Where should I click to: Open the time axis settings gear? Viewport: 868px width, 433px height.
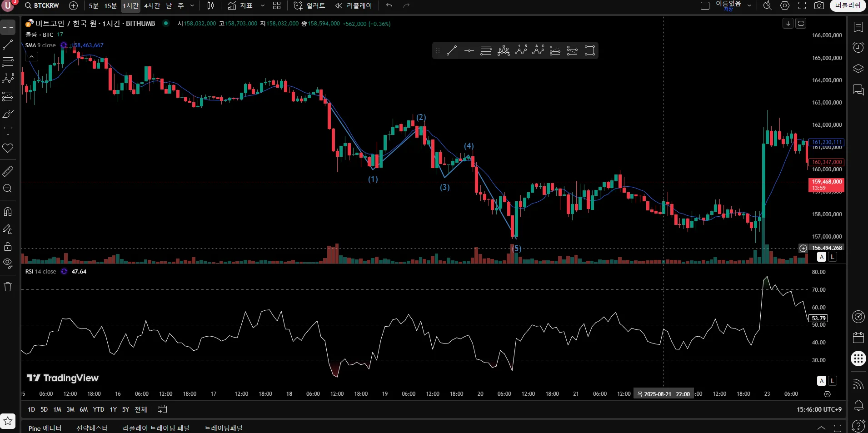(x=827, y=394)
